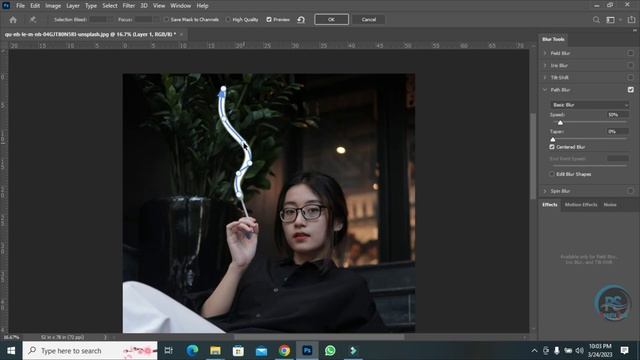Switch to the Motion Effects tab
Viewport: 640px width, 360px height.
point(581,204)
